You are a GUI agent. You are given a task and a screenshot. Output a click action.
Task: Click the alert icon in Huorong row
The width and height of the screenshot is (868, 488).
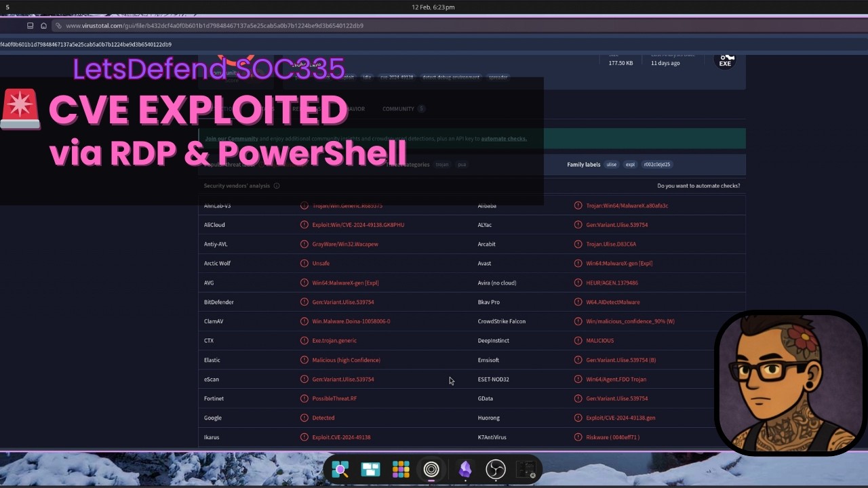[x=578, y=418]
